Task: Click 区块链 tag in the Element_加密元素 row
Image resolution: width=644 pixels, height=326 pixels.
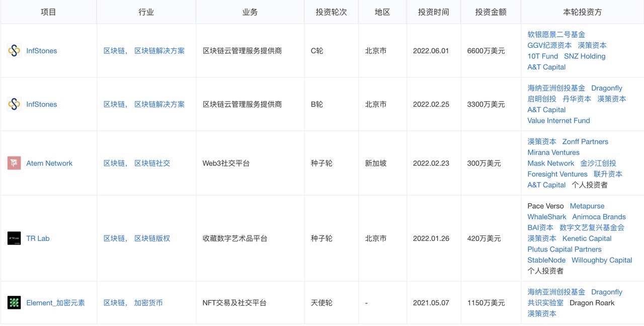Action: point(115,303)
